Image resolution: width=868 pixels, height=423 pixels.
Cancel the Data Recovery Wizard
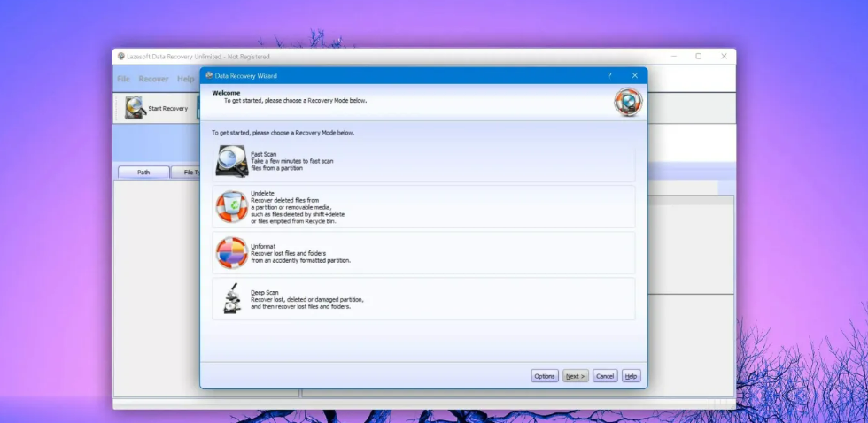pos(605,376)
